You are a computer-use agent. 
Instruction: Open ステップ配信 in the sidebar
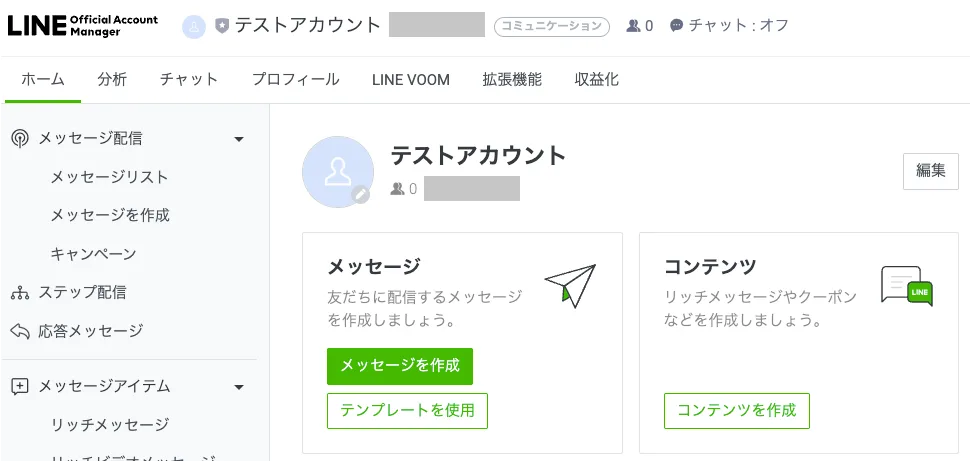click(x=82, y=292)
